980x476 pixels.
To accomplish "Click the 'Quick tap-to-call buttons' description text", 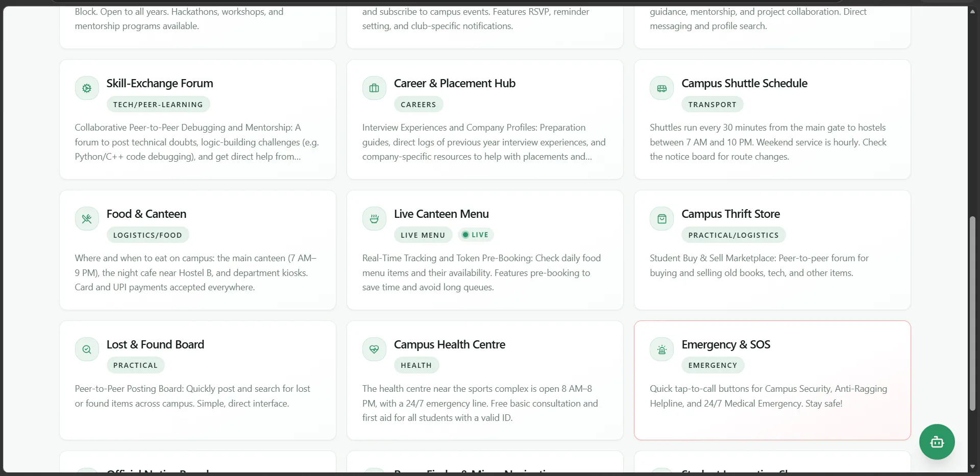I will 768,396.
